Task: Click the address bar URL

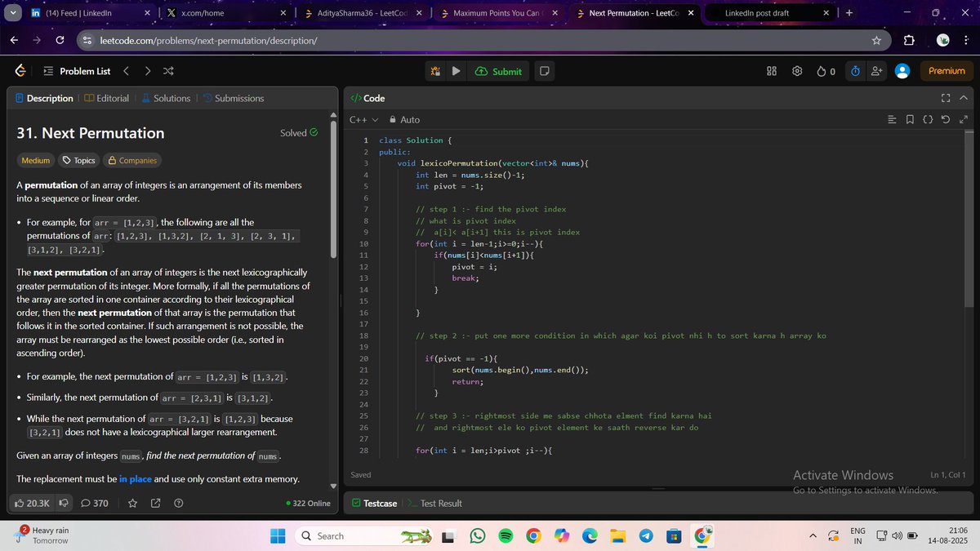Action: pos(208,40)
